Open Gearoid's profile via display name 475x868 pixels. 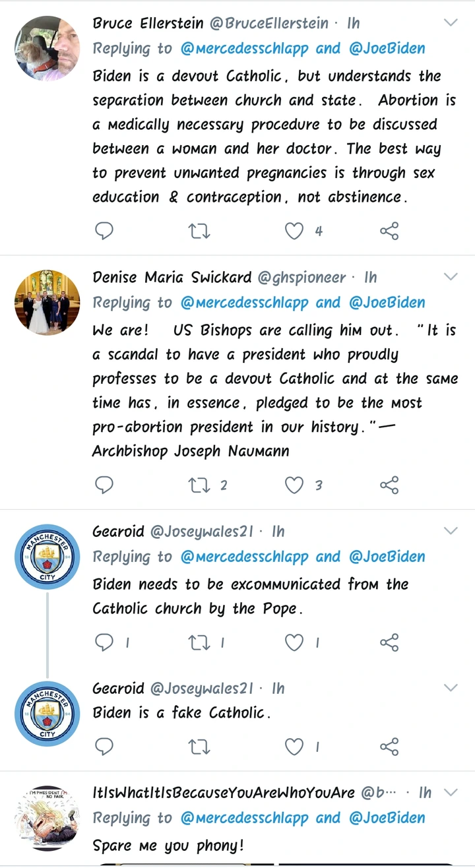point(118,532)
